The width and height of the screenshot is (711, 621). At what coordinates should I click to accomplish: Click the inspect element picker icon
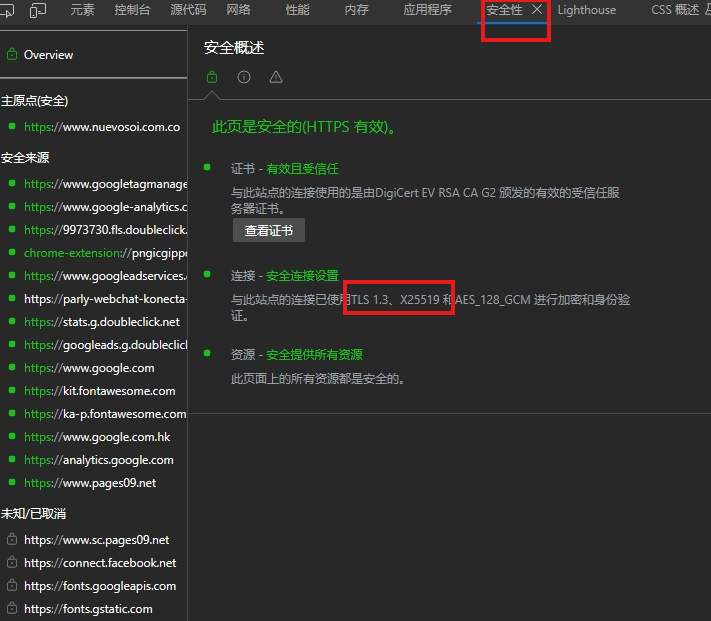pyautogui.click(x=8, y=10)
